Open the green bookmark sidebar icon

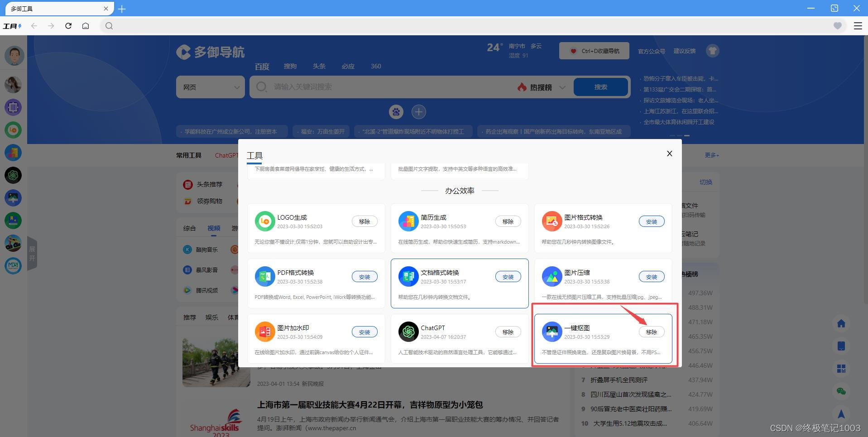point(13,221)
